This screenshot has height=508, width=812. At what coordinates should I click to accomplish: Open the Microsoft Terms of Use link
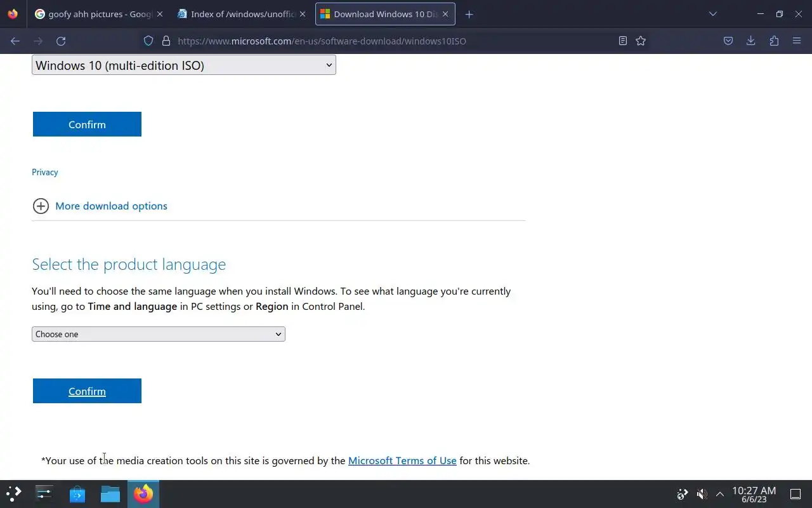402,460
